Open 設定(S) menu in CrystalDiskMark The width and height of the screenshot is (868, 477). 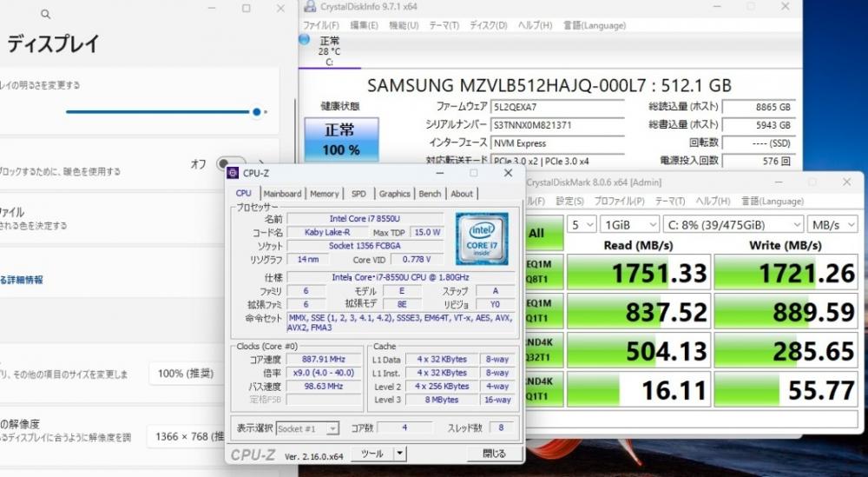click(x=569, y=201)
